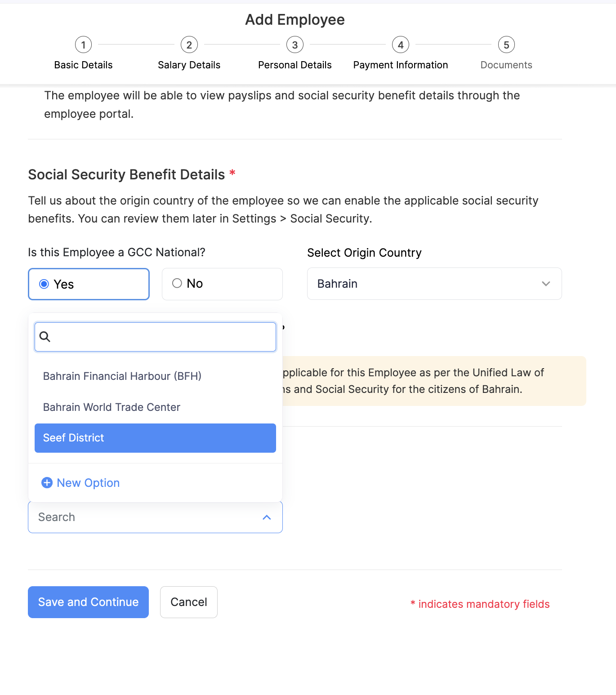
Task: Click the step 3 circle icon
Action: [x=295, y=45]
